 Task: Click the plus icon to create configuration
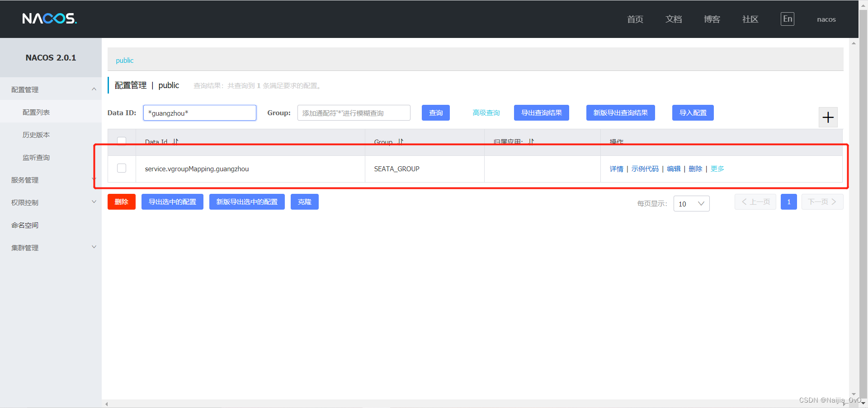pyautogui.click(x=828, y=117)
